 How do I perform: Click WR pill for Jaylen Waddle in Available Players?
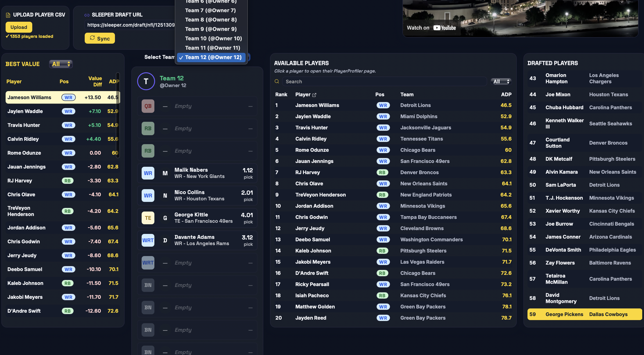coord(383,117)
